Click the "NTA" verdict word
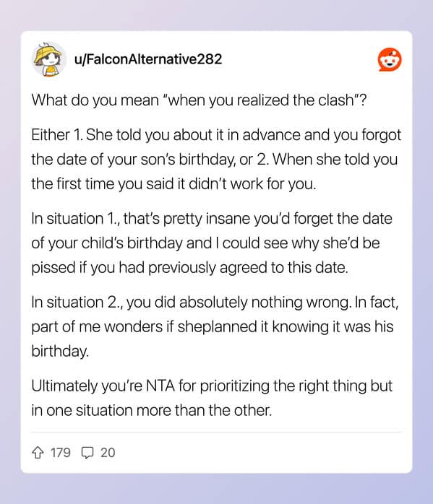The image size is (433, 504). [160, 386]
